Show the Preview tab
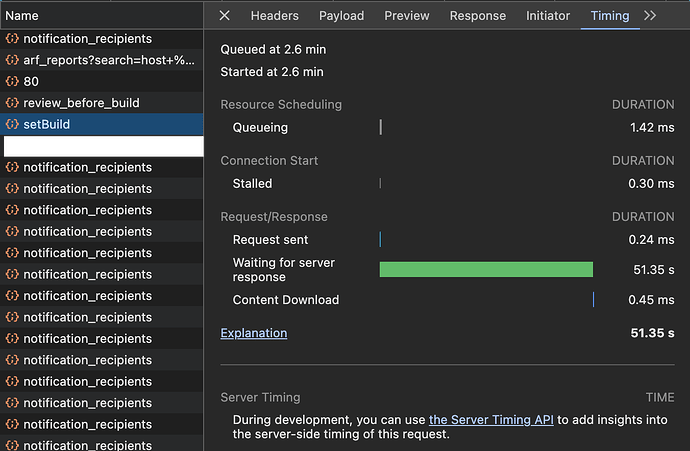 click(x=407, y=16)
